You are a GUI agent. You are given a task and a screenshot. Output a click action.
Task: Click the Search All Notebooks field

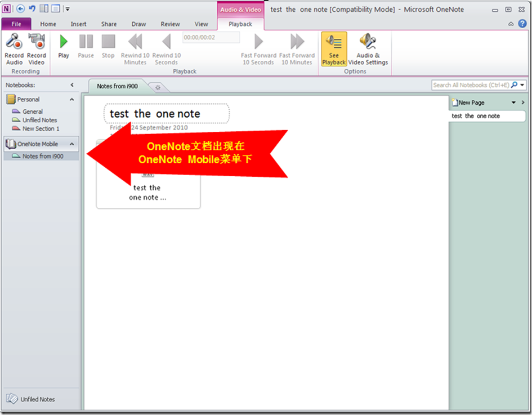pos(471,85)
